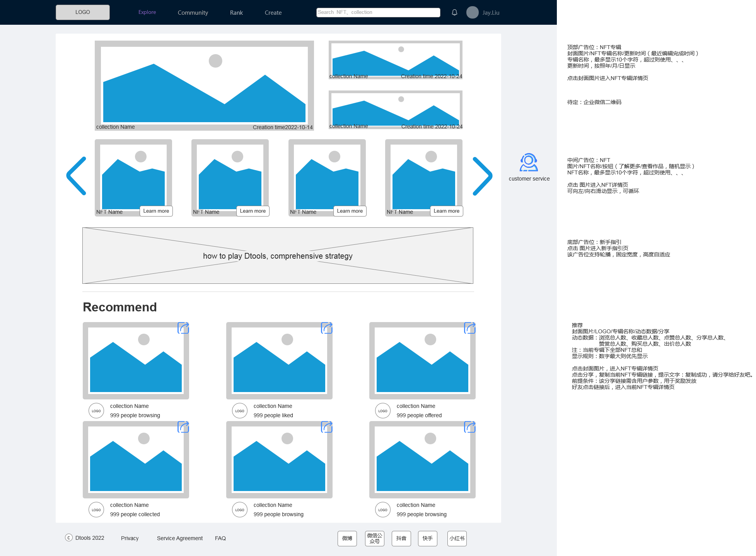Share the first recommended collection
This screenshot has height=556, width=756.
[x=183, y=328]
